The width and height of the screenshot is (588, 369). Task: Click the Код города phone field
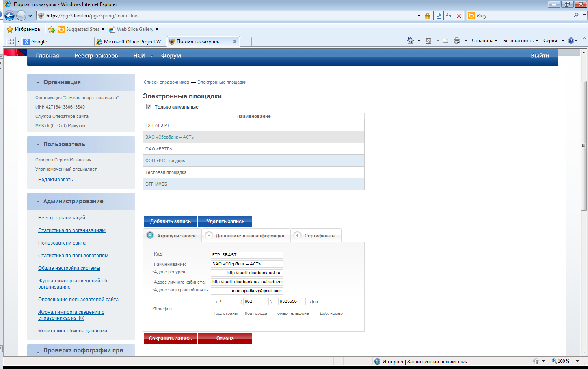tap(256, 302)
